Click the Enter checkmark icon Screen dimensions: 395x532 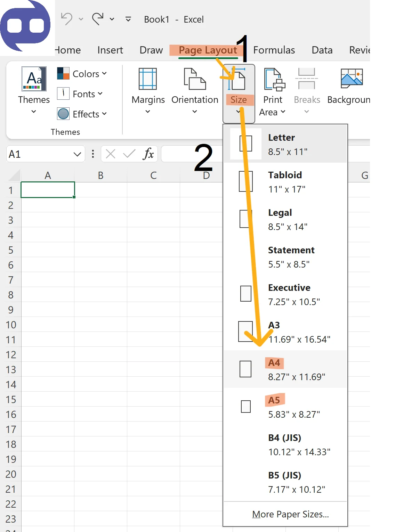(129, 154)
